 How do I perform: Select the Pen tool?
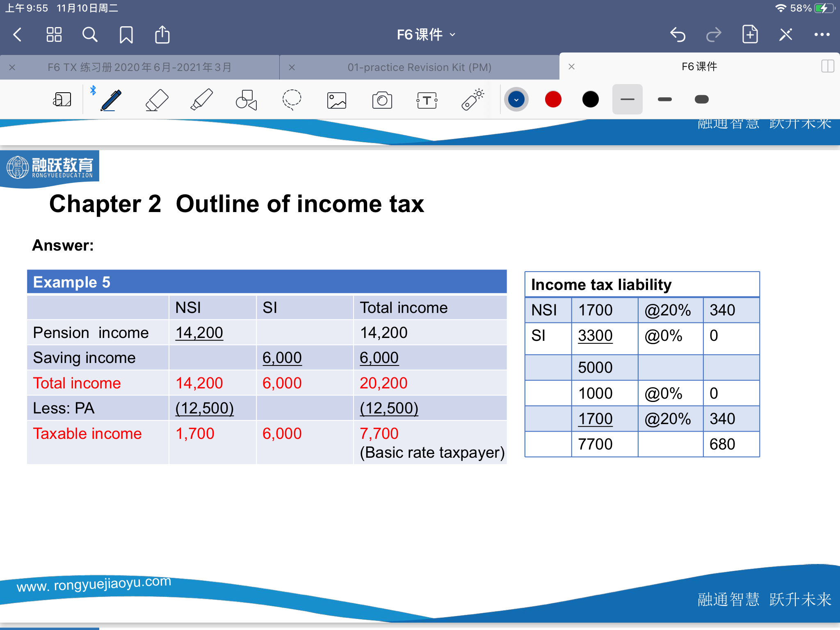[x=111, y=100]
